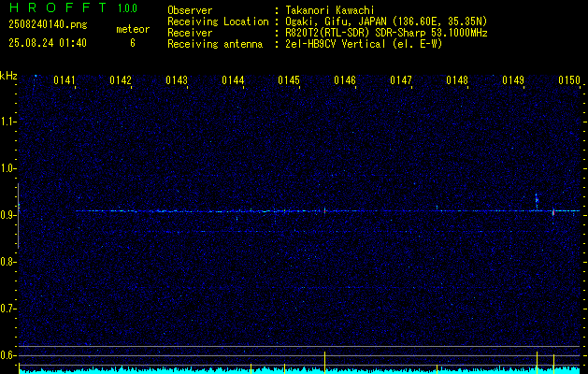The height and width of the screenshot is (374, 588).
Task: Click the 1.0 kHz frequency label
Action: pos(7,168)
